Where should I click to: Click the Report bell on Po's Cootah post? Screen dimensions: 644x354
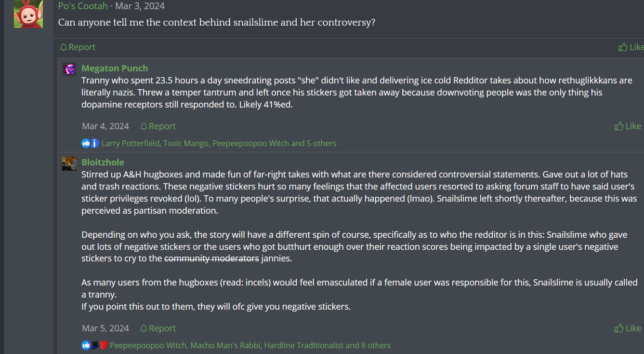(78, 47)
